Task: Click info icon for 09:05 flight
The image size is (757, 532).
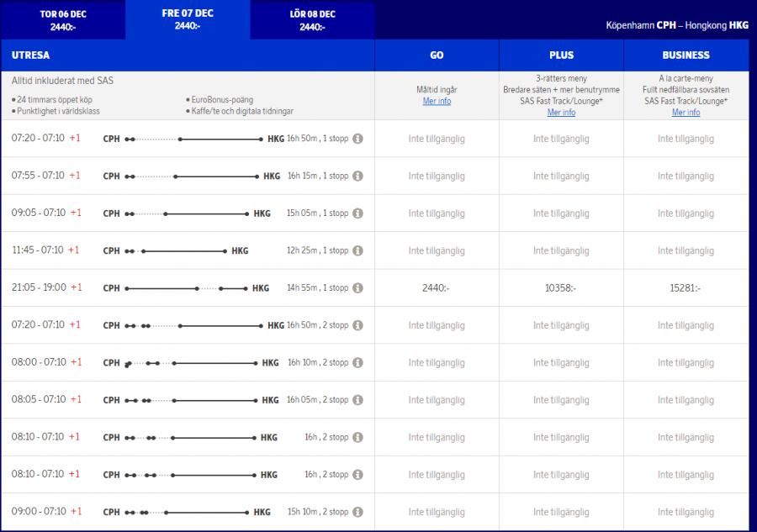Action: pyautogui.click(x=357, y=213)
